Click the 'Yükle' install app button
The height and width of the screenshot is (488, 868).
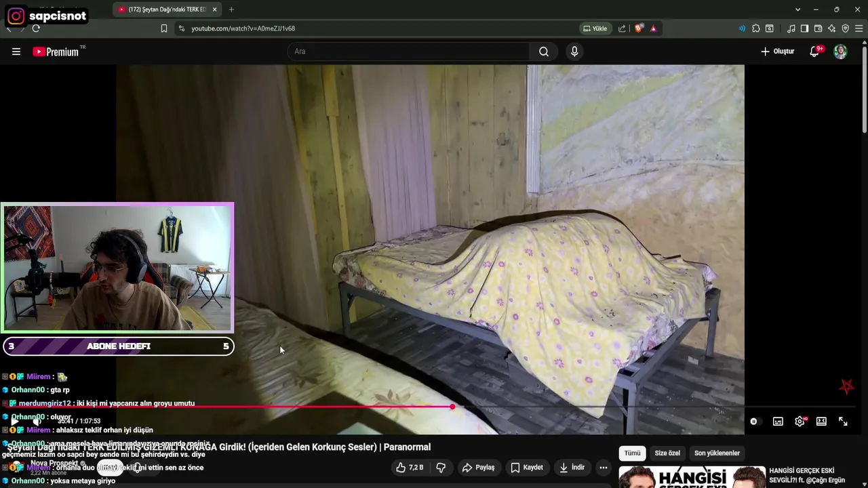coord(595,28)
